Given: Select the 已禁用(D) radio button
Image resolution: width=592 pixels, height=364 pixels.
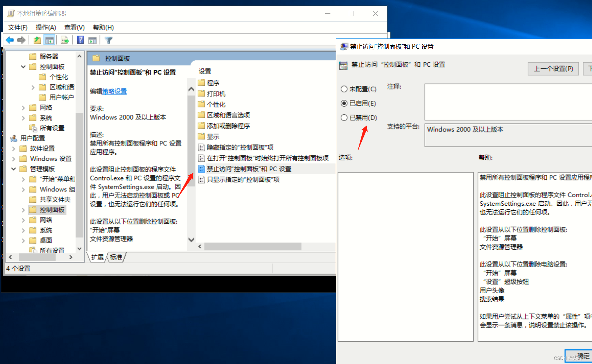Looking at the screenshot, I should [x=344, y=117].
